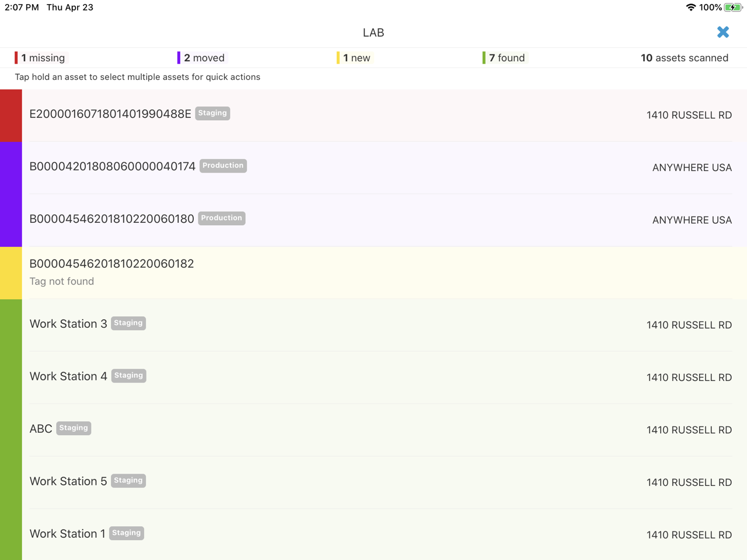Open missing asset E200001607180140199048​8E
The width and height of the screenshot is (747, 560).
[373, 116]
